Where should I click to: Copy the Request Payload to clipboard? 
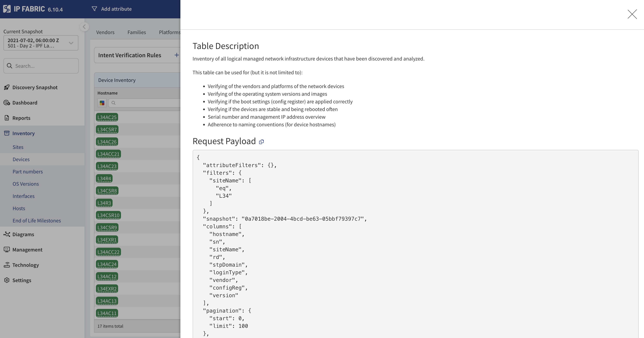click(261, 142)
